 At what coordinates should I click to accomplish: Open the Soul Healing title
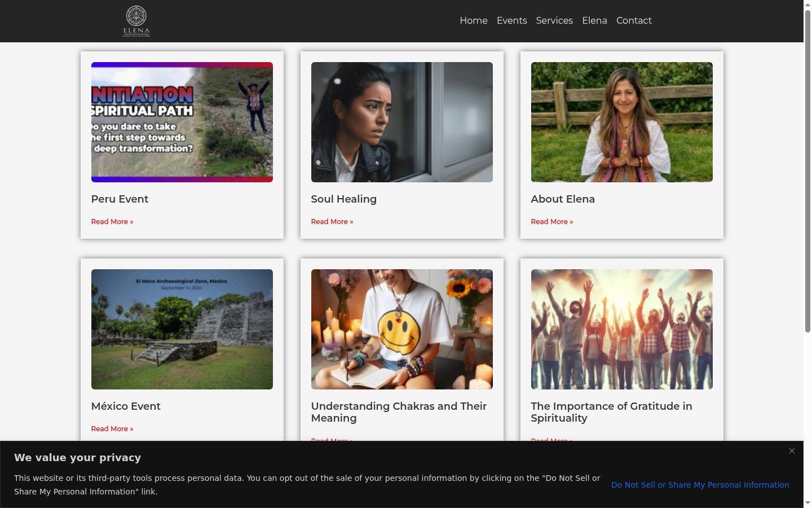344,199
